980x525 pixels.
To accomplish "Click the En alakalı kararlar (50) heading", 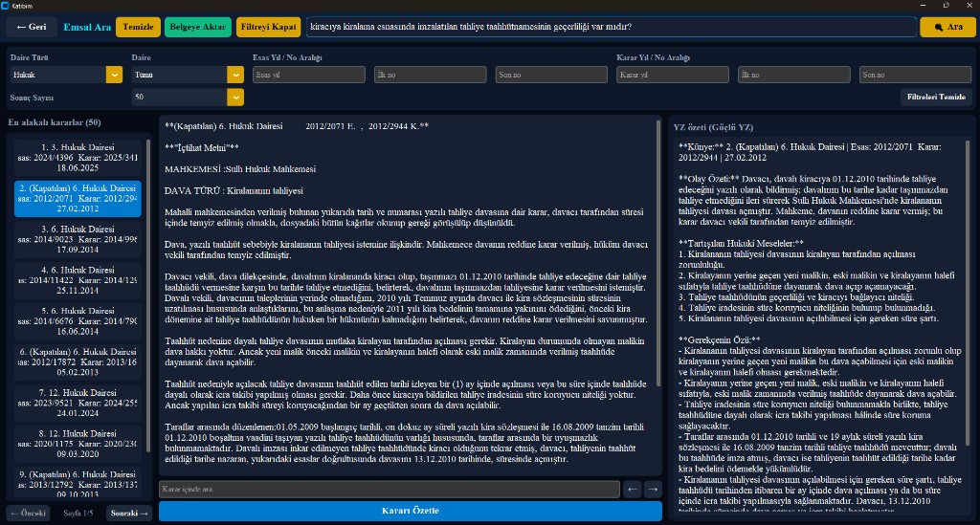I will pos(55,122).
